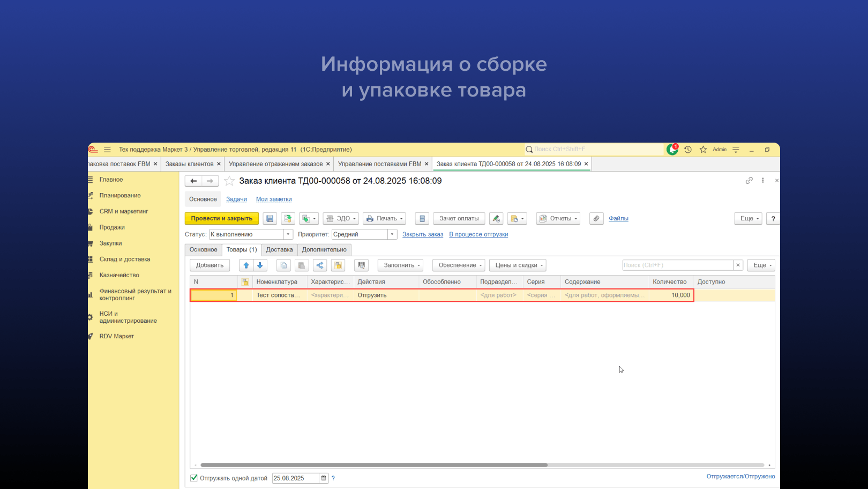Expand the 'Приоритет' dropdown
This screenshot has width=868, height=489.
[x=392, y=234]
